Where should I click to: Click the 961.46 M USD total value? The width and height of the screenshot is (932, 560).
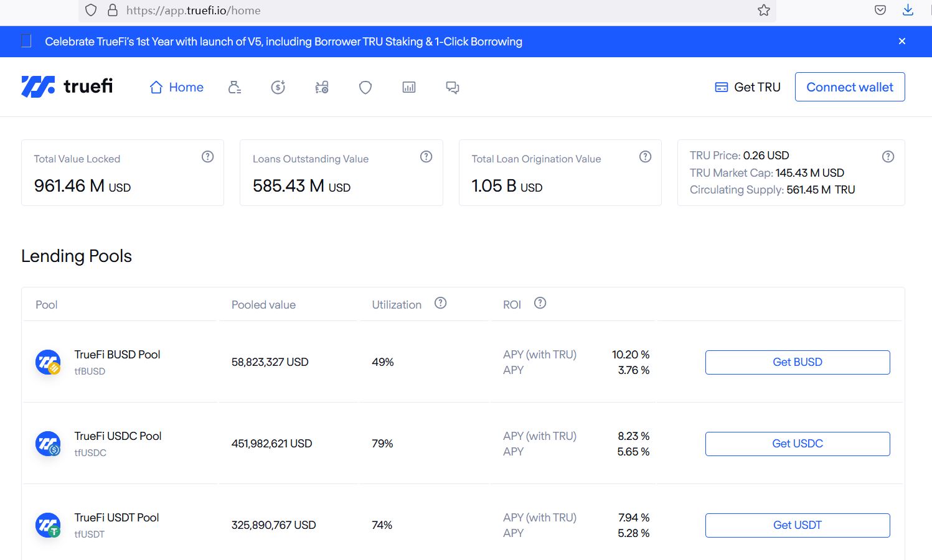pyautogui.click(x=82, y=186)
